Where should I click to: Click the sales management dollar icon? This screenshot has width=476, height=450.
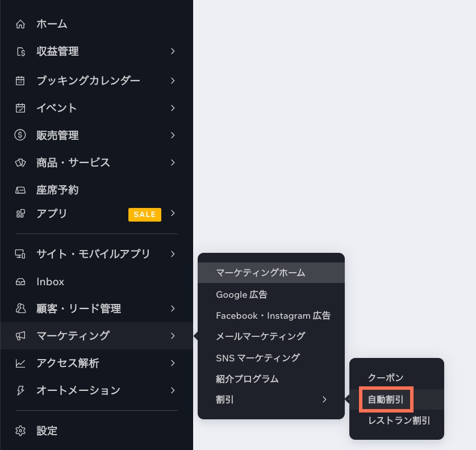click(x=20, y=135)
